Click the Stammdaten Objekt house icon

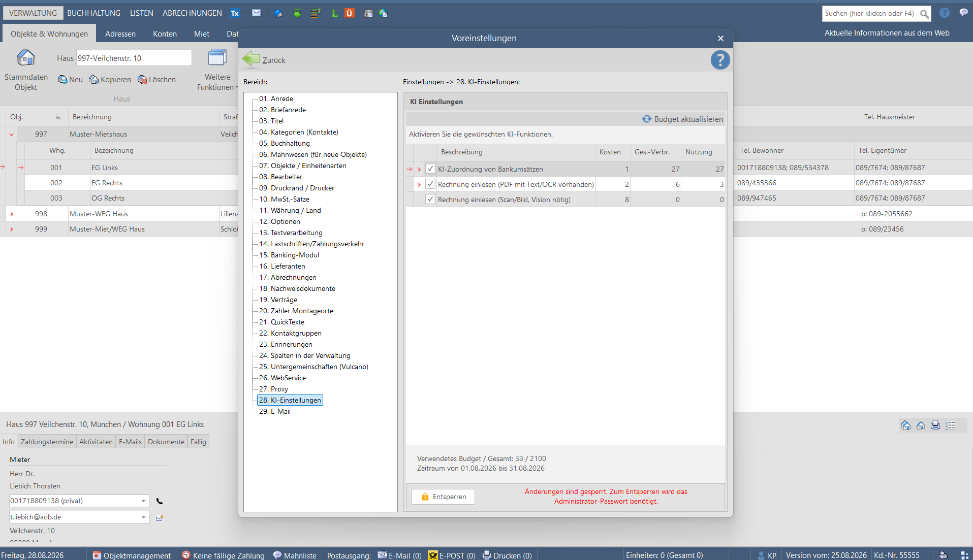26,58
